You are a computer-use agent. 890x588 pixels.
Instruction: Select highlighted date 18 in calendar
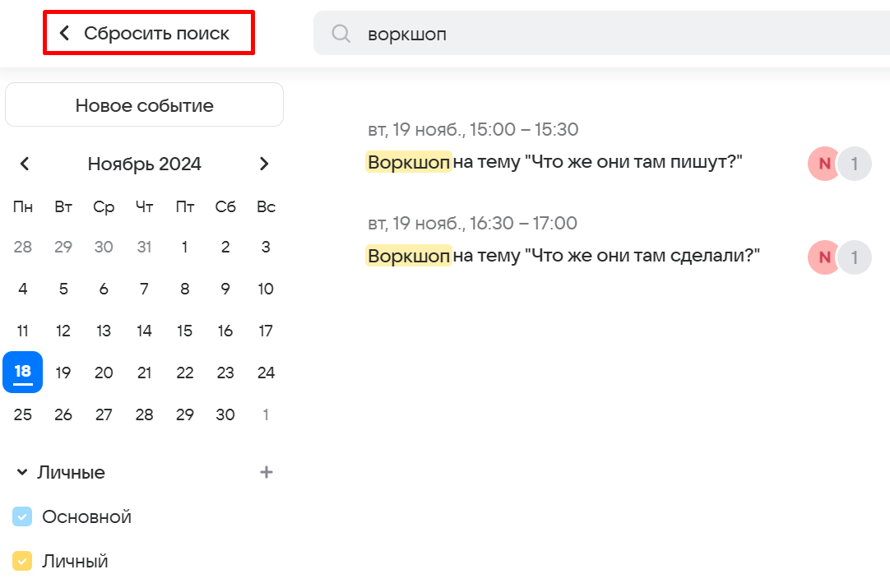pyautogui.click(x=23, y=373)
